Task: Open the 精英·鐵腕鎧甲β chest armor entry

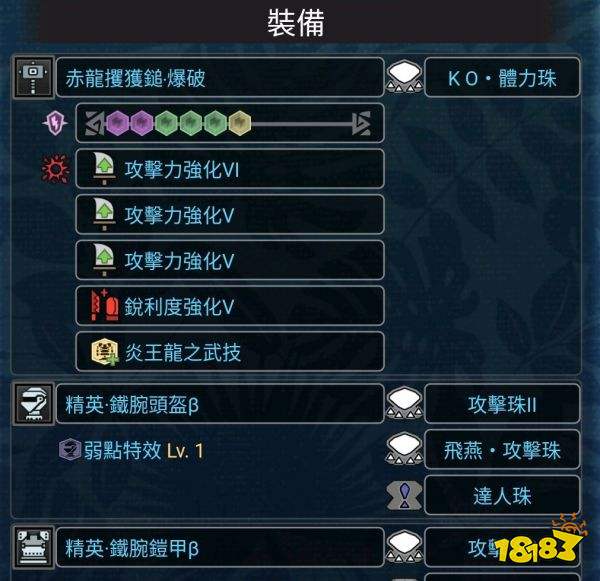Action: (220, 547)
